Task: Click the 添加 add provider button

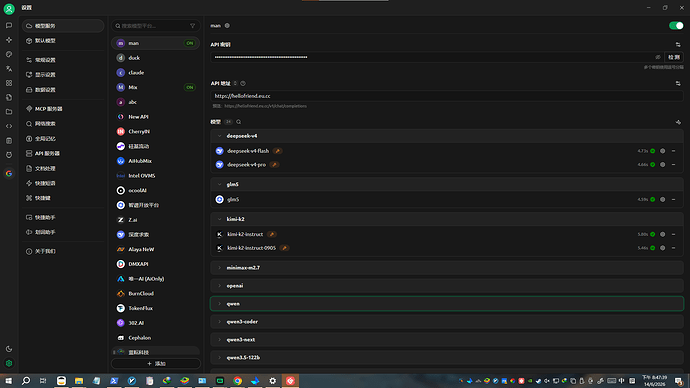Action: [x=156, y=363]
